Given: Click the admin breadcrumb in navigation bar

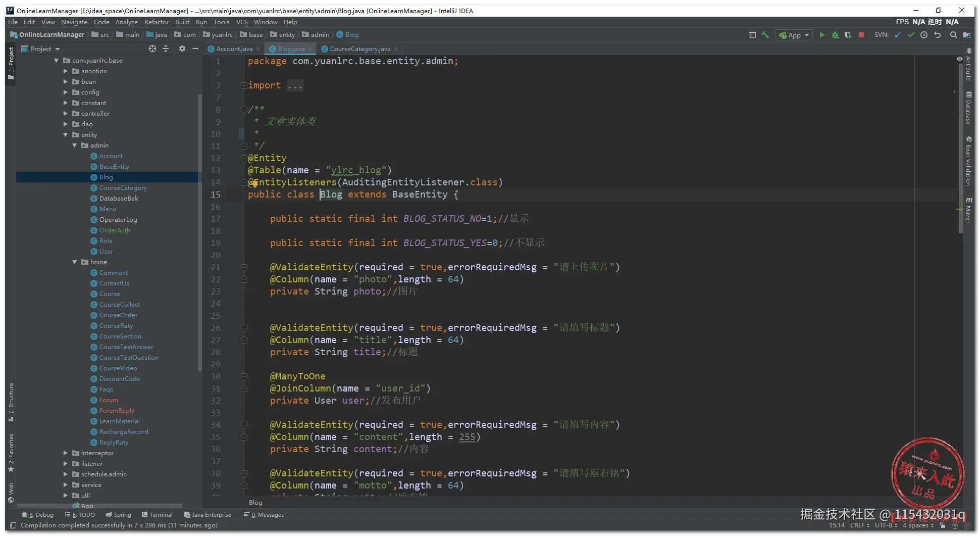Looking at the screenshot, I should [315, 35].
